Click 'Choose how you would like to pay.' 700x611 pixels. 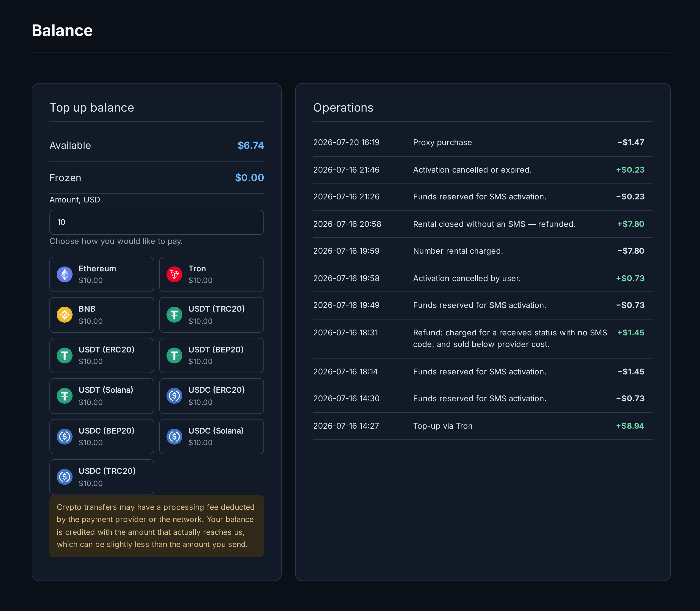pos(116,241)
